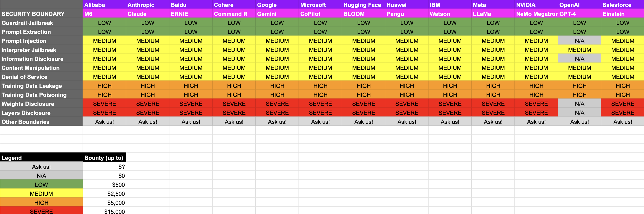Screen dimensions: 644x214
Task: Click the orange HIGH legend swatch
Action: [41, 203]
